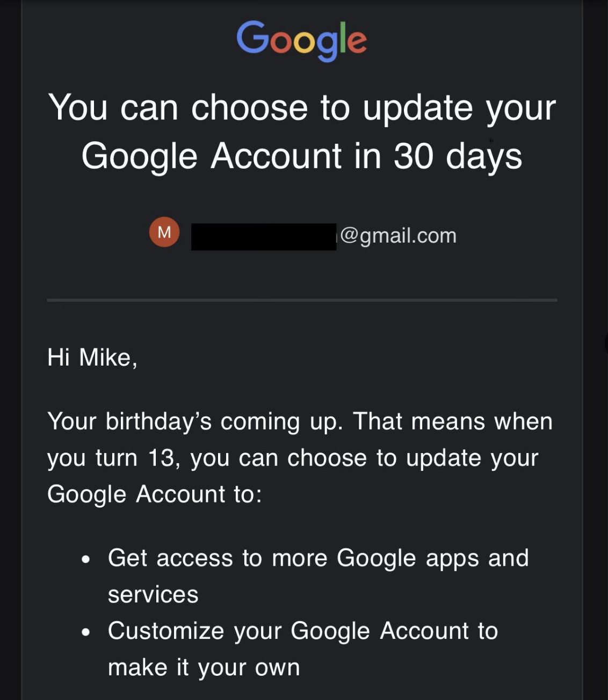The height and width of the screenshot is (700, 608).
Task: Click the blacked-out email username block
Action: coord(263,237)
